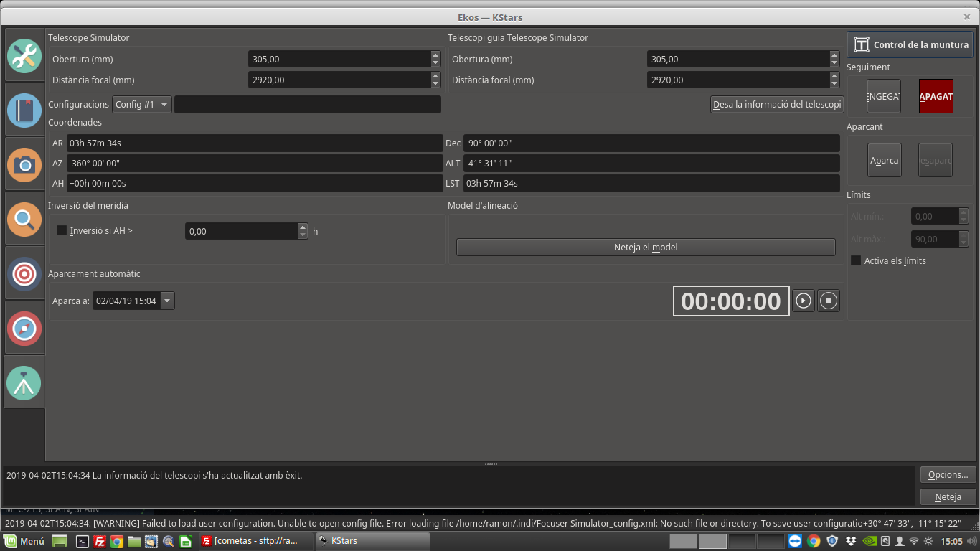Open the Menú button on the panel
The height and width of the screenshot is (551, 980).
pos(25,541)
